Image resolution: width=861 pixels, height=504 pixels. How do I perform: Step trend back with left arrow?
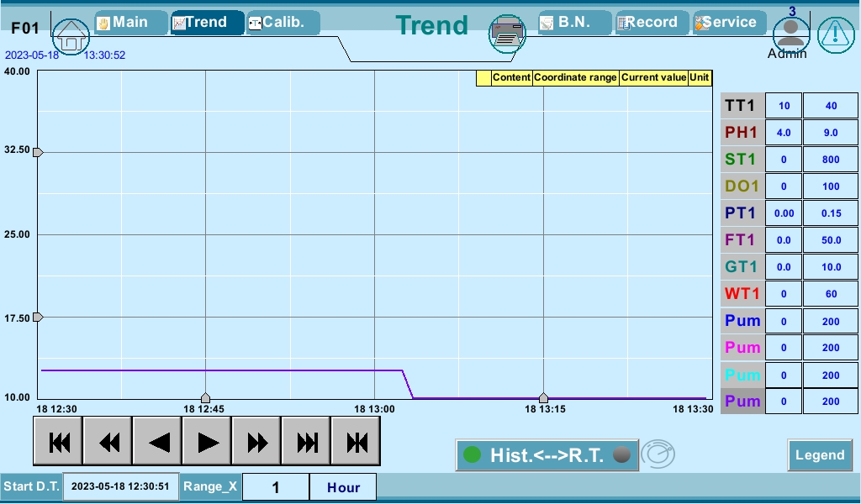tap(157, 441)
